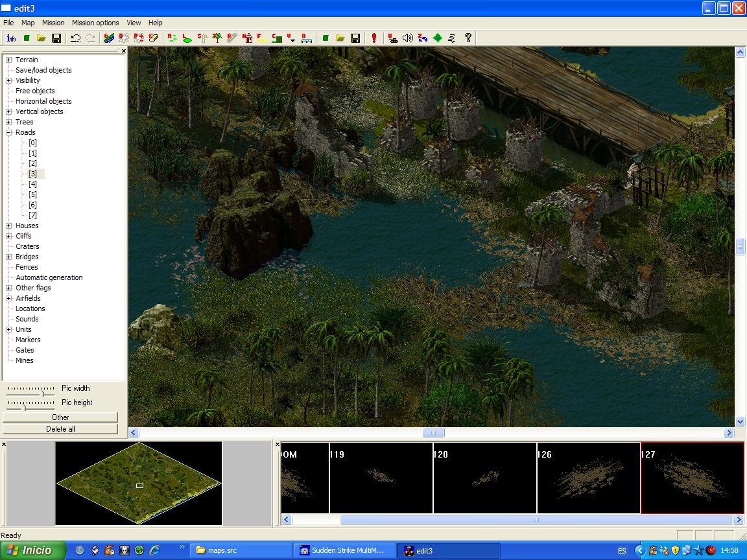This screenshot has height=560, width=747.
Task: Expand the Vertical objects node
Action: (x=8, y=112)
